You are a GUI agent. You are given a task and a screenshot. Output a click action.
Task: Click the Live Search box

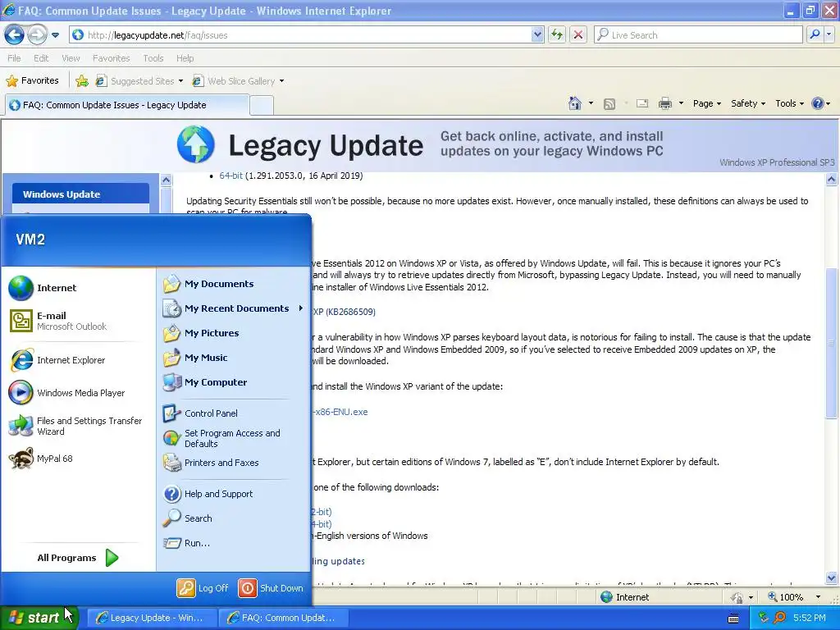(x=698, y=34)
